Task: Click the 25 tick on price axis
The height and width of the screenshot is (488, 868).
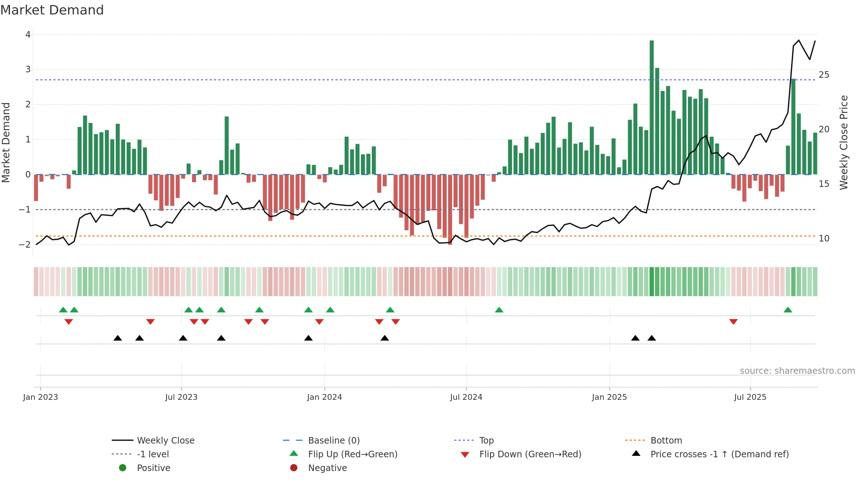Action: coord(824,75)
